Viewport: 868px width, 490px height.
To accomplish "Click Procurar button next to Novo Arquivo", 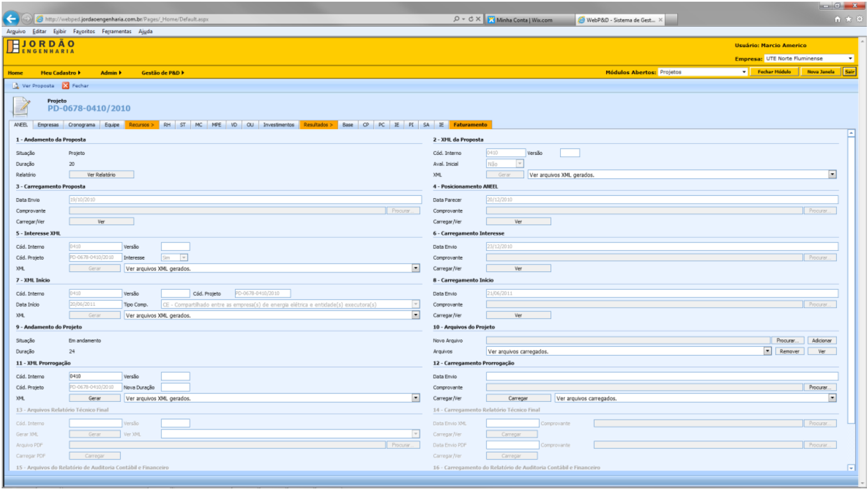I will pyautogui.click(x=787, y=341).
